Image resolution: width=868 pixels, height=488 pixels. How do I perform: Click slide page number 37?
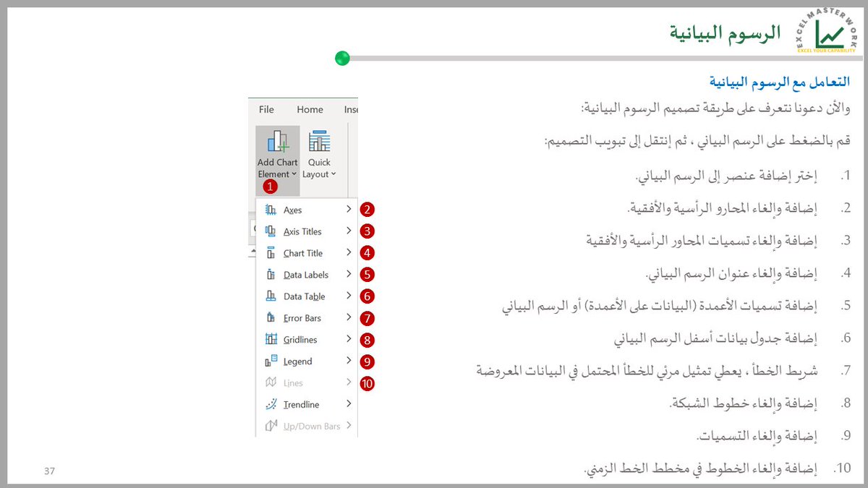49,471
